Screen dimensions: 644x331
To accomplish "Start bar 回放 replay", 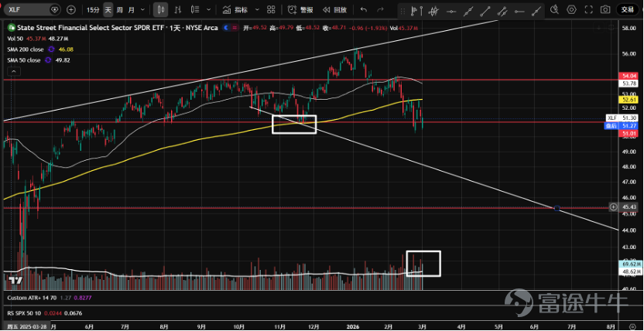I will pyautogui.click(x=334, y=9).
